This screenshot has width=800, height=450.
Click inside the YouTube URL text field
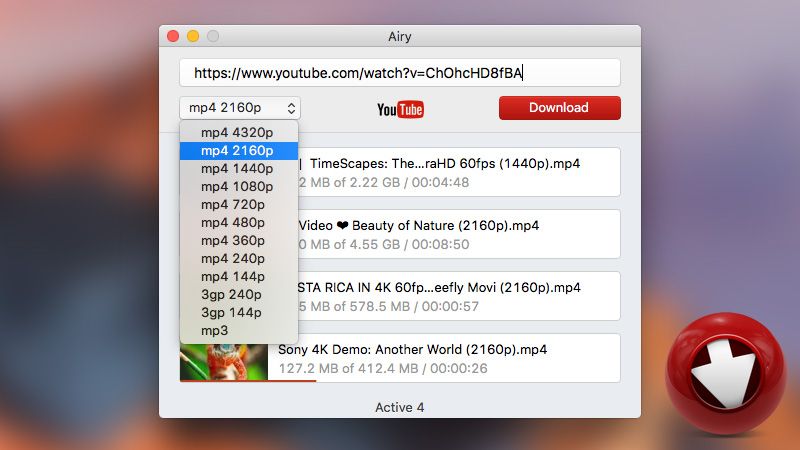click(x=400, y=73)
